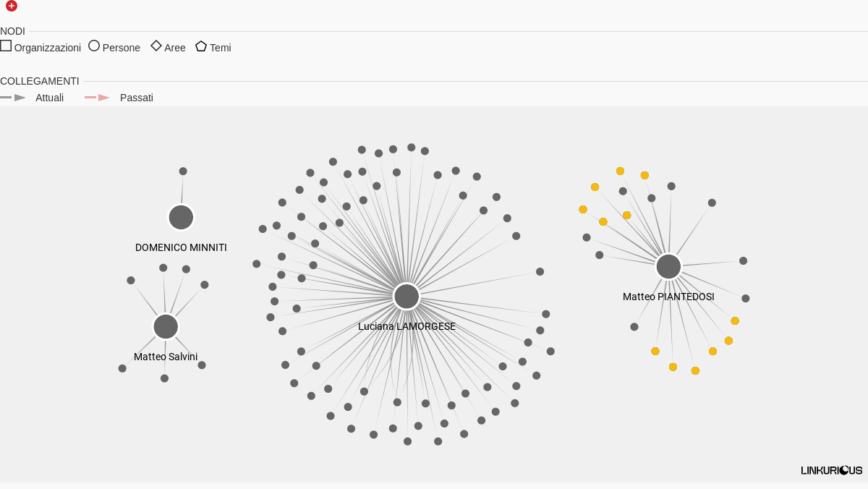Select the Matteo Salvini node
This screenshot has height=489, width=868.
166,326
